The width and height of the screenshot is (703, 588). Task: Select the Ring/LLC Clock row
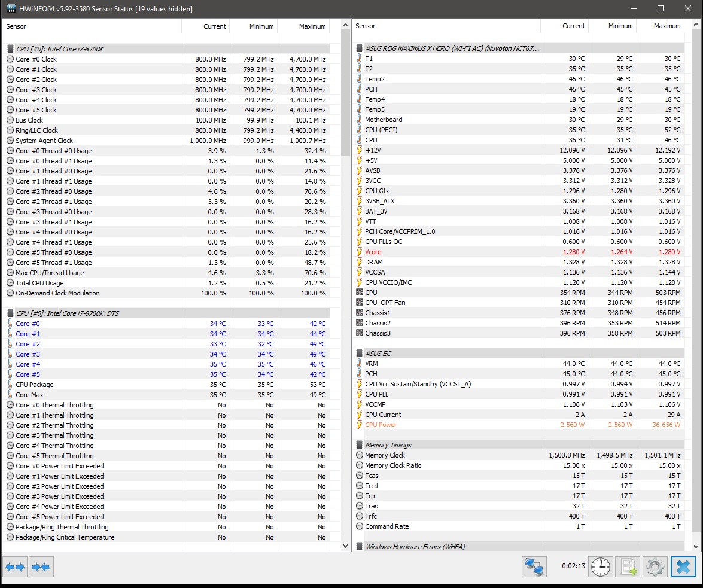(x=166, y=130)
